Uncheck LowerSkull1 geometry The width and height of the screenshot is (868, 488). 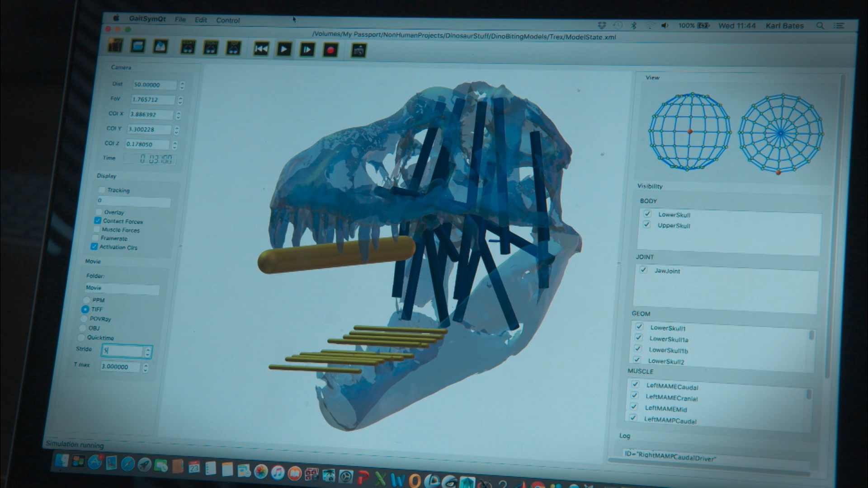(x=639, y=326)
